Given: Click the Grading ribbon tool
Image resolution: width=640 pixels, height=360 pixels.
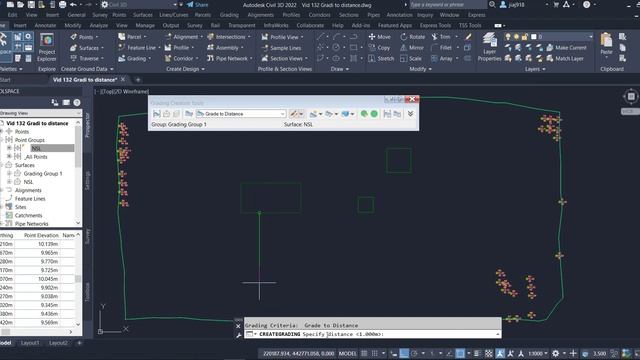Looking at the screenshot, I should [x=134, y=58].
